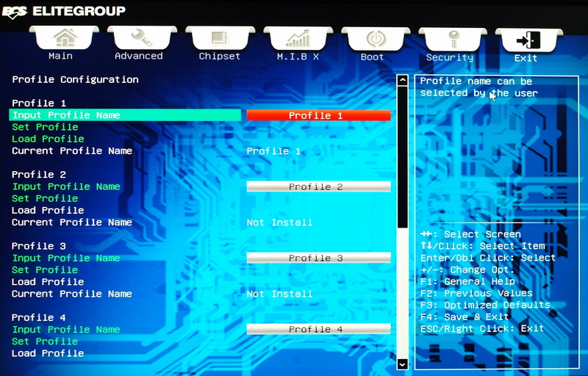Open the Main tab house icon
Image resolution: width=588 pixels, height=376 pixels.
65,37
